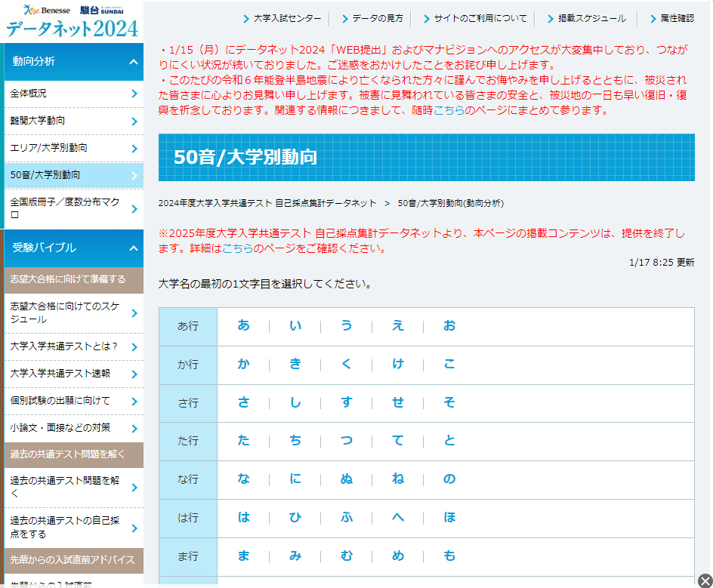Select kana い
713x588 pixels.
coord(295,325)
